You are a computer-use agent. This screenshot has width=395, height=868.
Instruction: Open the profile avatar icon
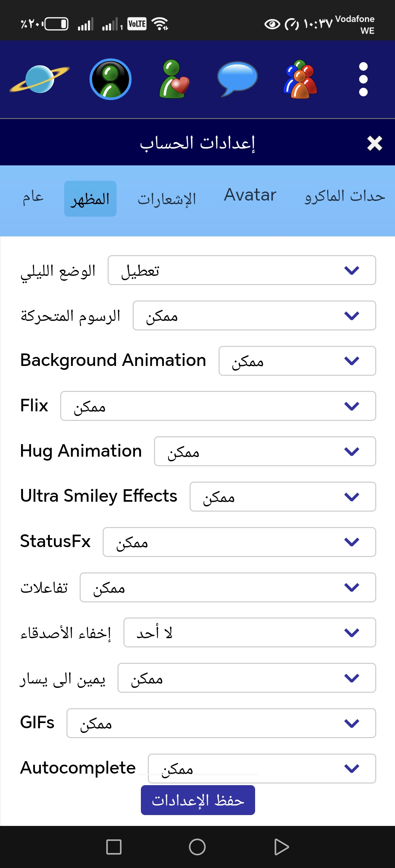110,79
